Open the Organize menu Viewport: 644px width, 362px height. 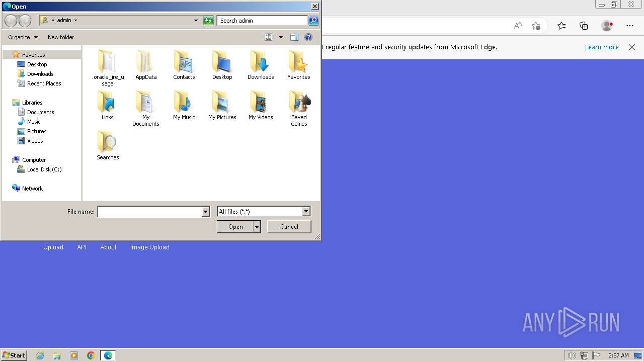click(23, 37)
